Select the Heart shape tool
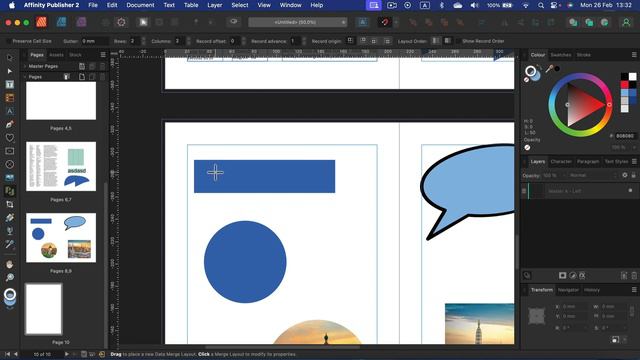Image resolution: width=640 pixels, height=360 pixels. pos(10,138)
